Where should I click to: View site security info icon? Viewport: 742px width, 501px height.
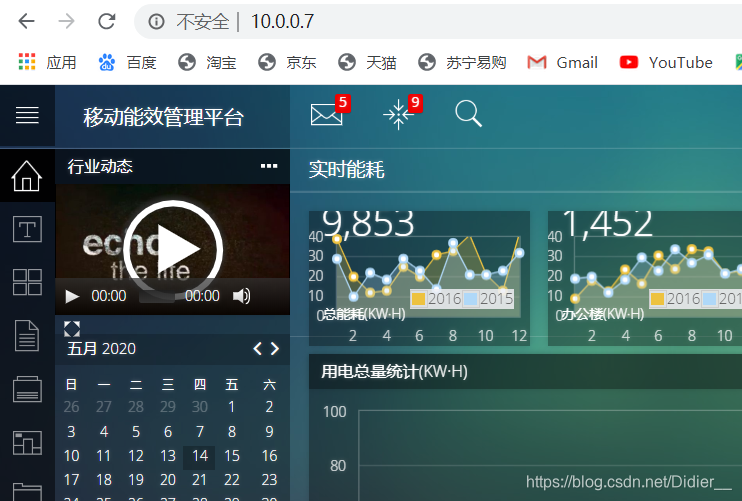pyautogui.click(x=156, y=21)
